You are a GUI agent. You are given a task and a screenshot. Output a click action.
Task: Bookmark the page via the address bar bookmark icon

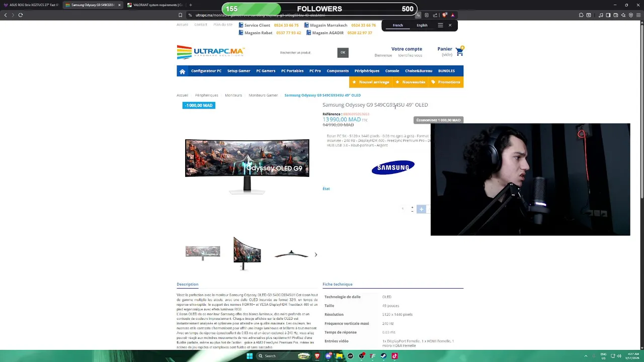point(180,15)
